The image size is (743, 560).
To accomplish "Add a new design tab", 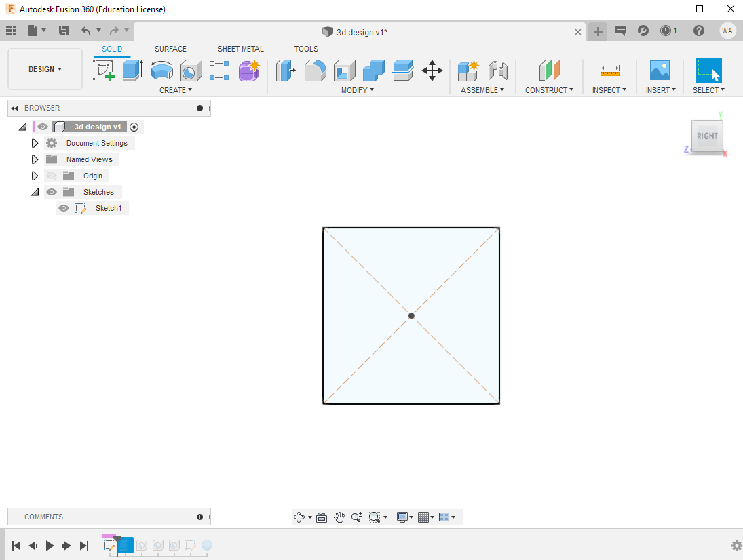I will coord(598,32).
